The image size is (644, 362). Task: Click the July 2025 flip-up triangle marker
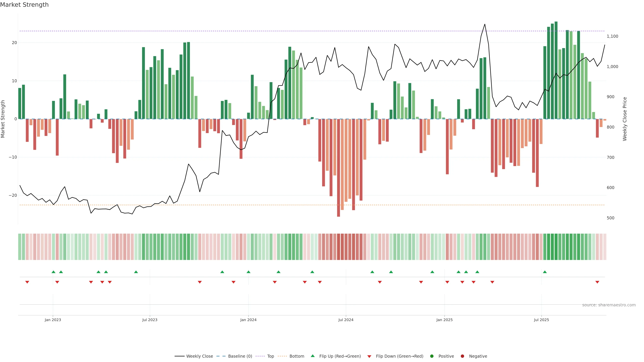(545, 272)
